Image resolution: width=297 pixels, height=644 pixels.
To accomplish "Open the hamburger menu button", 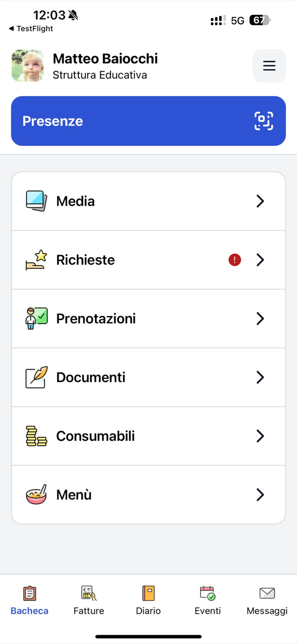I will click(269, 66).
